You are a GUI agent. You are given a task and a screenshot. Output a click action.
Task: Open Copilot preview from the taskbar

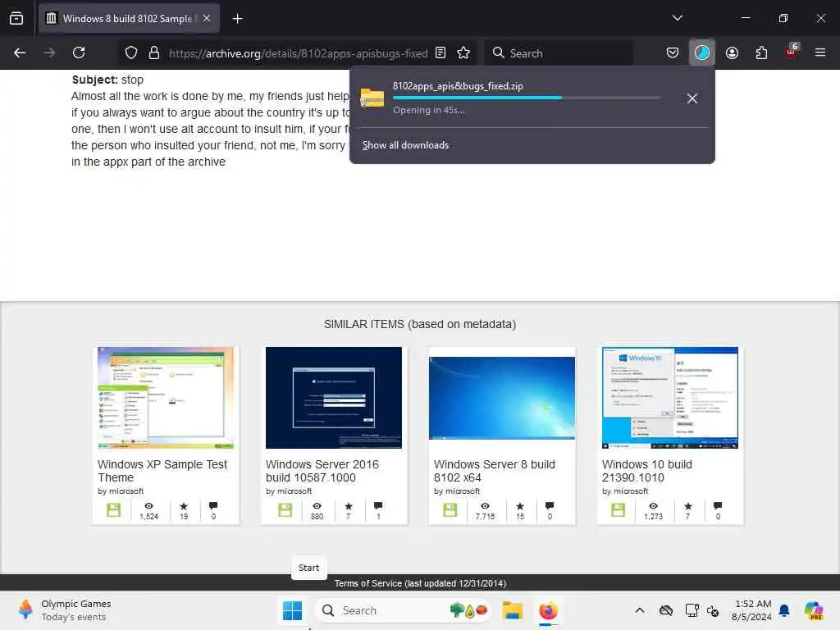(x=814, y=610)
